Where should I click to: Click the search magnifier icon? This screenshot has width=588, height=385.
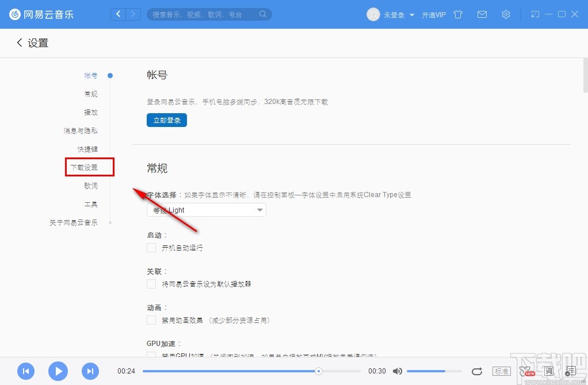[263, 14]
